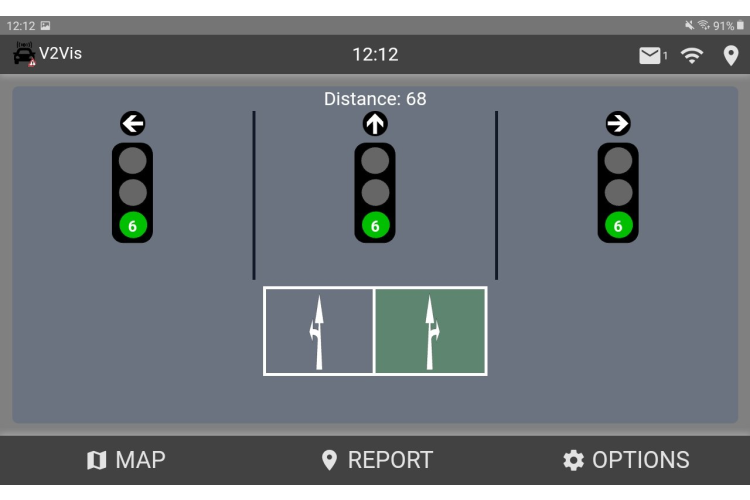Tap the Android status bar battery indicator

tap(740, 25)
